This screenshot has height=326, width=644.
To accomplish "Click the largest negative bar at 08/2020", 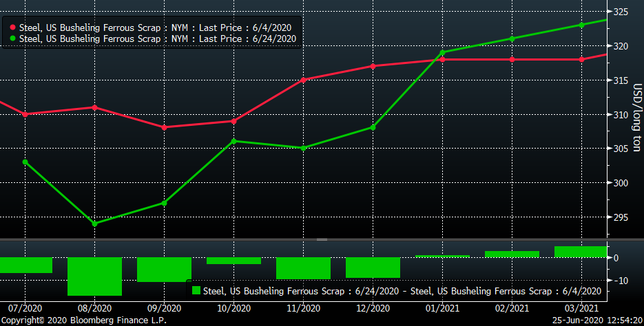I will (94, 276).
